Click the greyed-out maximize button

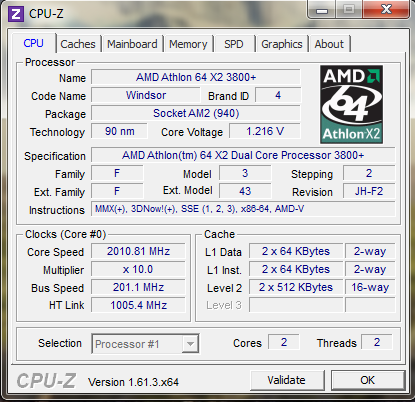click(349, 9)
